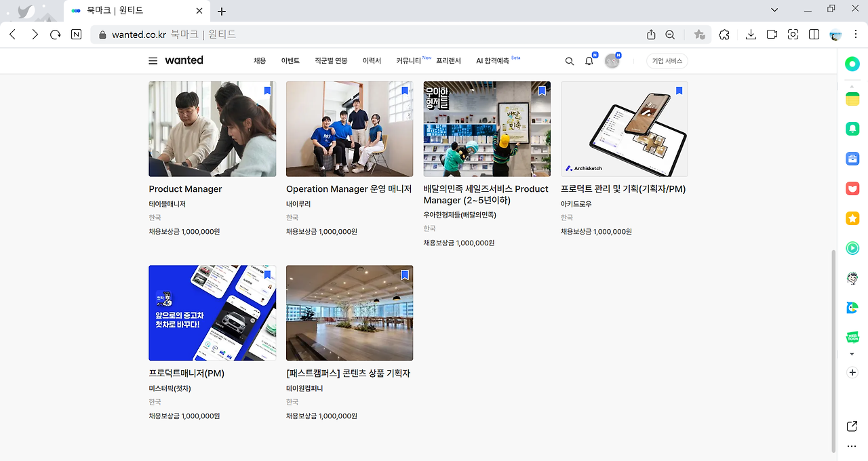Click the zoom icon in the address bar

[x=670, y=35]
